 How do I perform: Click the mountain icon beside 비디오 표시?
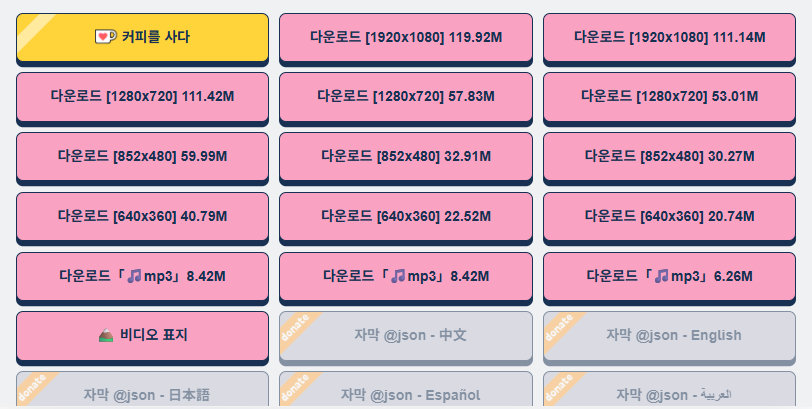pos(106,335)
